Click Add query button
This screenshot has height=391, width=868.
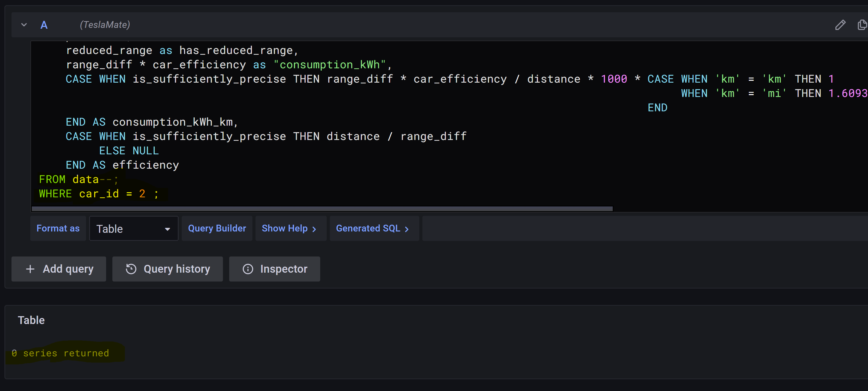pyautogui.click(x=59, y=269)
